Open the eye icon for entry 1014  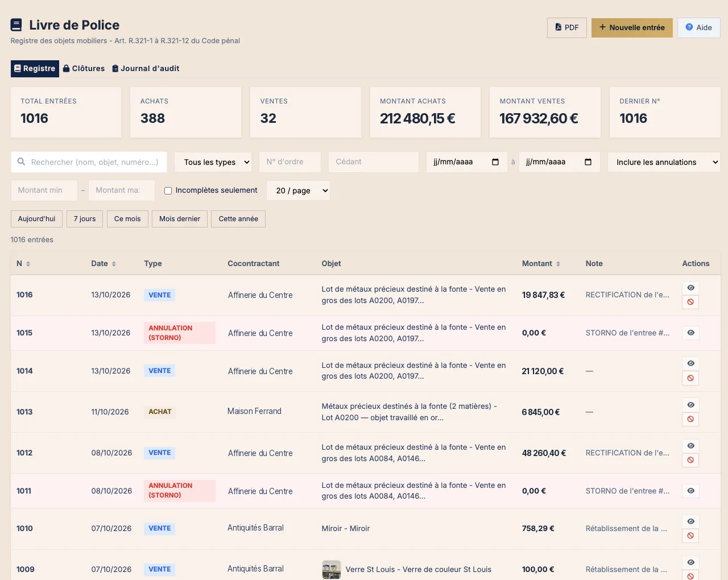[690, 363]
